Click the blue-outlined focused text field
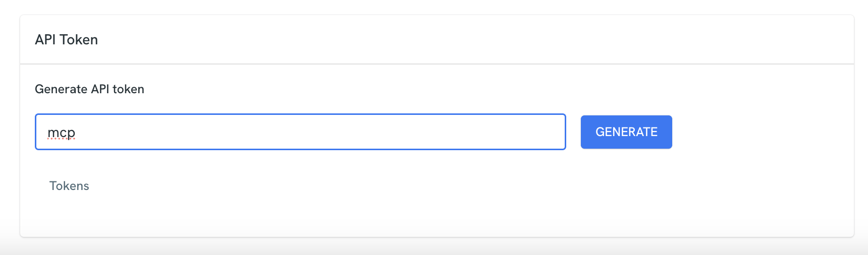The image size is (868, 255). (300, 132)
